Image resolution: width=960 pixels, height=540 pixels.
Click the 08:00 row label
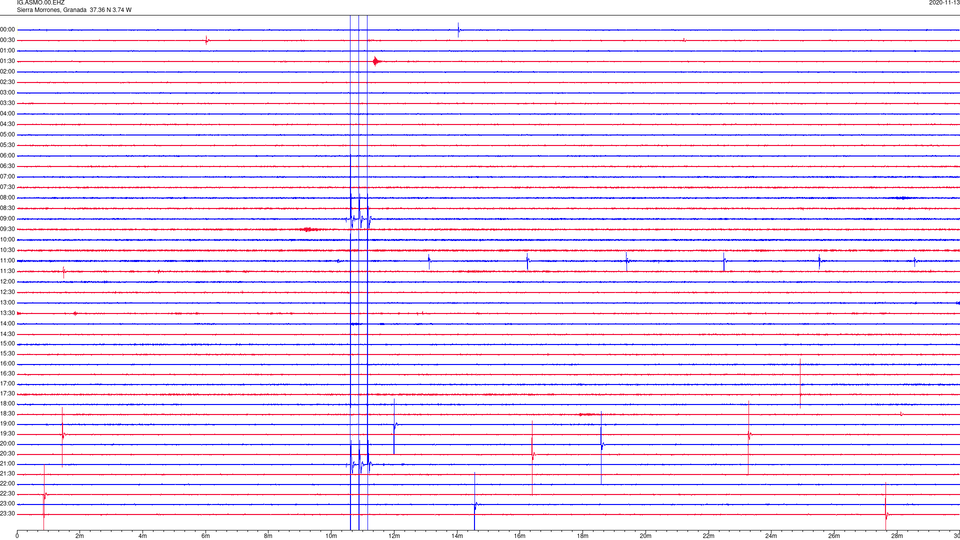pyautogui.click(x=8, y=198)
